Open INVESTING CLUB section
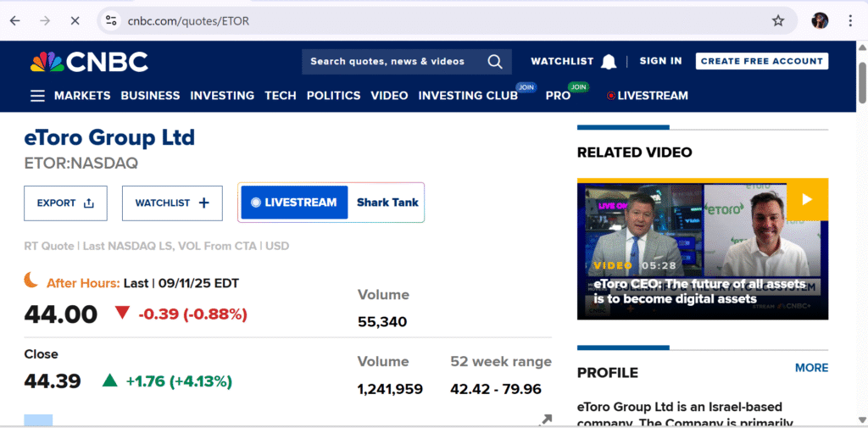 [x=468, y=96]
